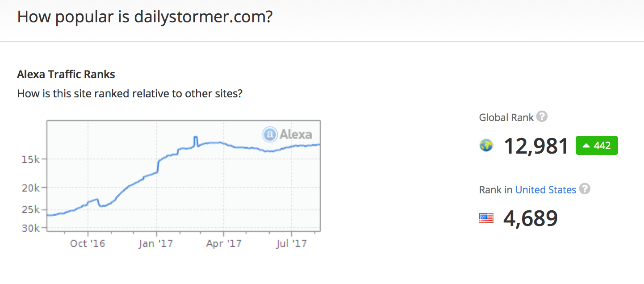Click the Oct '16 axis label
Screen dimensions: 644x284
click(x=88, y=244)
